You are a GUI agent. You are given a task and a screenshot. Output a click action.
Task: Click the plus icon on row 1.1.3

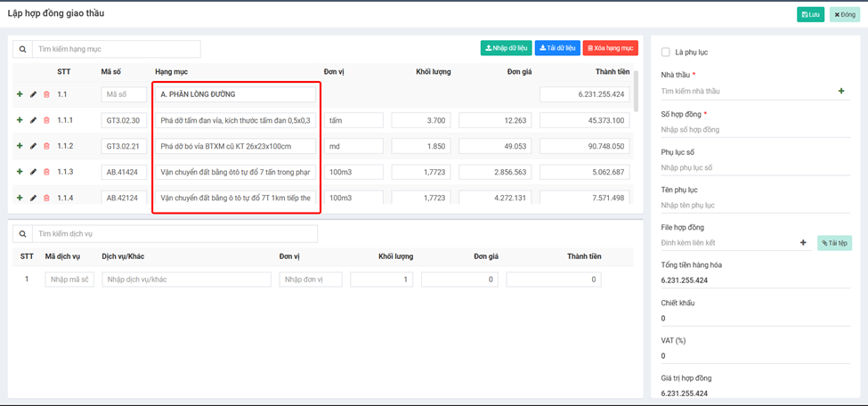tap(20, 172)
